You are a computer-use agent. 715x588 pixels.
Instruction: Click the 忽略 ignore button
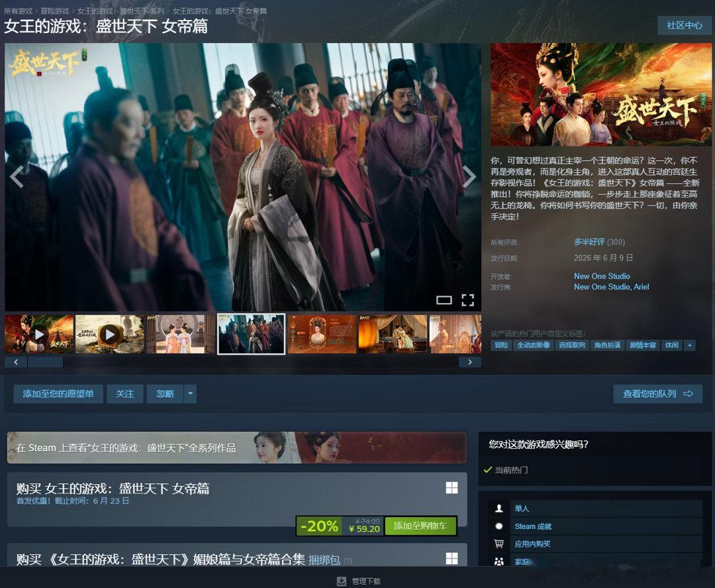pyautogui.click(x=165, y=394)
